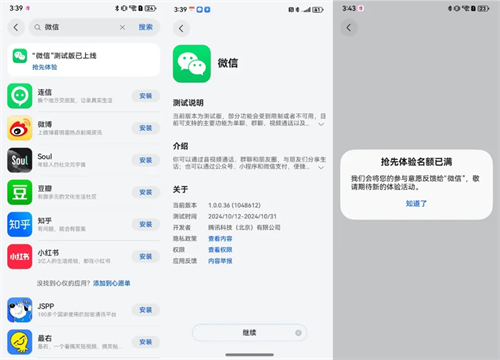Screen dimensions: 500x360
Task: Tap the 3:43 clock in the status bar
Action: (349, 8)
